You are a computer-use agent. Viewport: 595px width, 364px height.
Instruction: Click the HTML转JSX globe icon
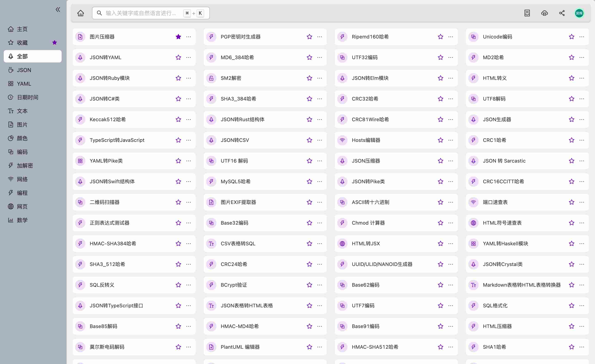pyautogui.click(x=342, y=243)
